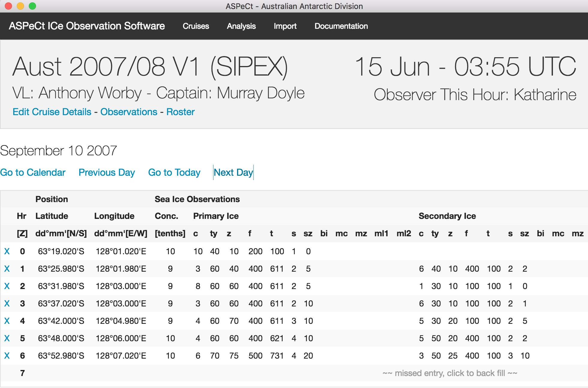
Task: Select longitude 128°04.980'E cell
Action: point(121,321)
